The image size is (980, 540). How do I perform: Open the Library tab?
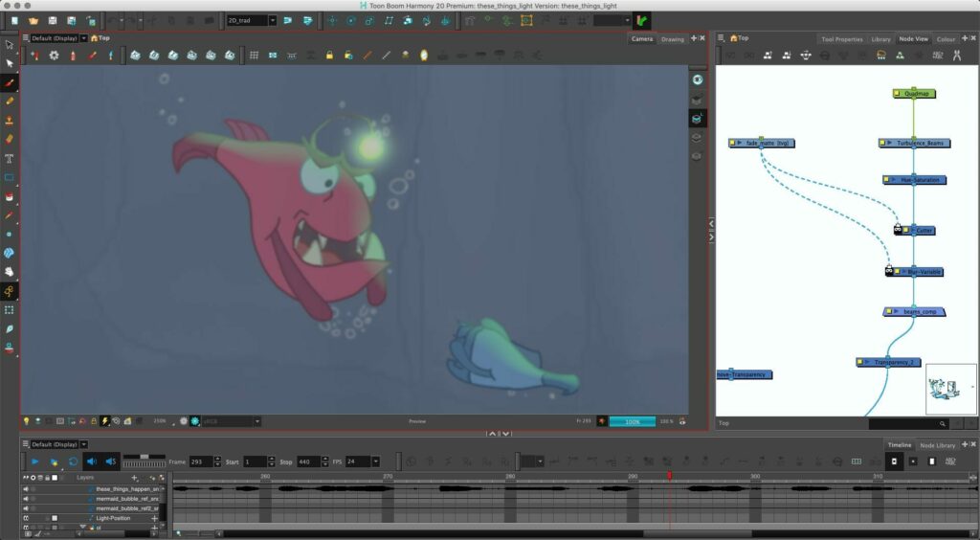click(880, 38)
